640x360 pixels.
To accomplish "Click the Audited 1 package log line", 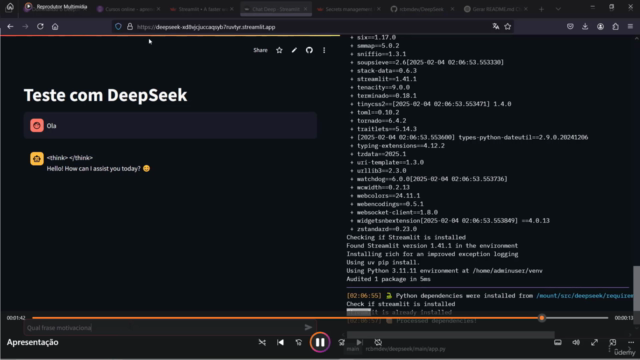I will pos(388,279).
